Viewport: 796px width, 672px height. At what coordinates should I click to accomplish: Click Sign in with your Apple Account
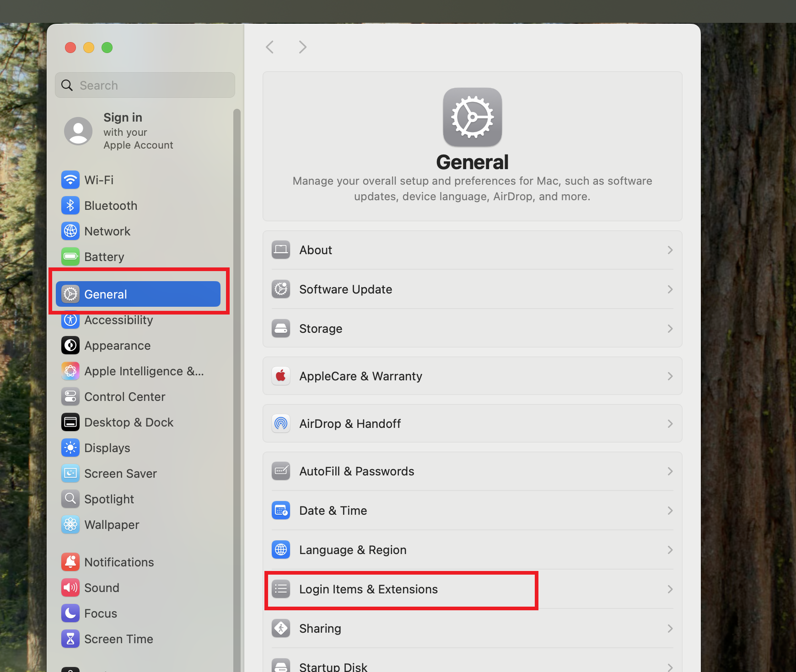pos(137,131)
